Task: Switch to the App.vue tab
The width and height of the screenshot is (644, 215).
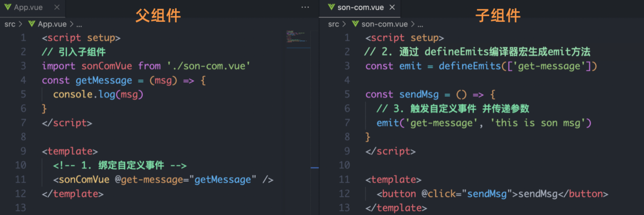Action: tap(32, 8)
